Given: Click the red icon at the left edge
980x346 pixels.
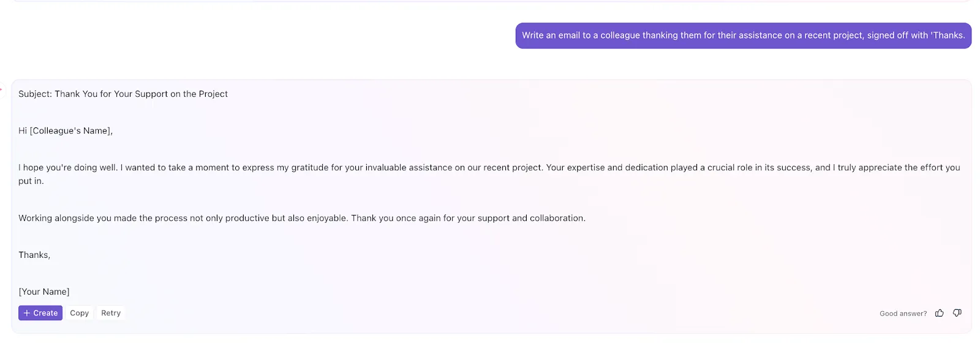Looking at the screenshot, I should point(1,89).
